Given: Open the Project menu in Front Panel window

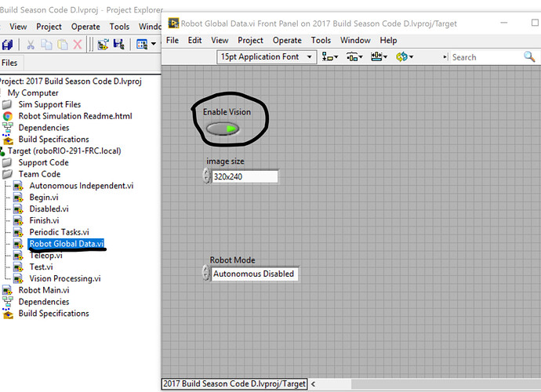Looking at the screenshot, I should 250,40.
